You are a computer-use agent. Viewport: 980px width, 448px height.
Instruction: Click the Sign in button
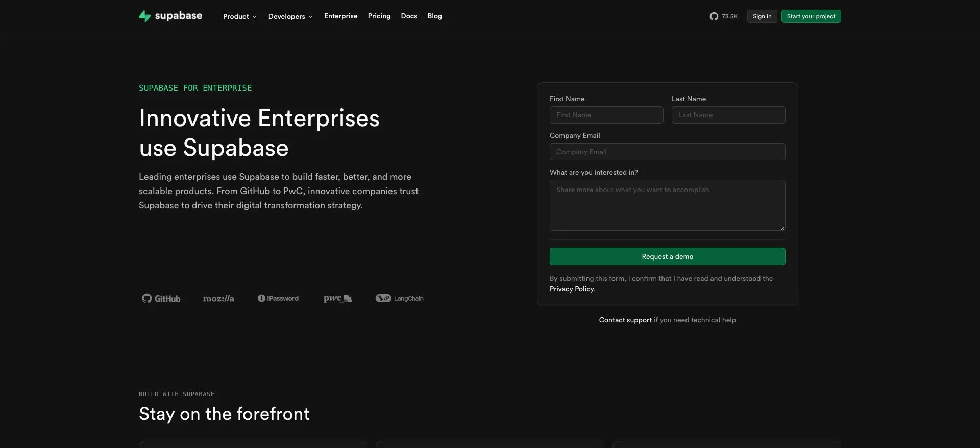point(762,16)
